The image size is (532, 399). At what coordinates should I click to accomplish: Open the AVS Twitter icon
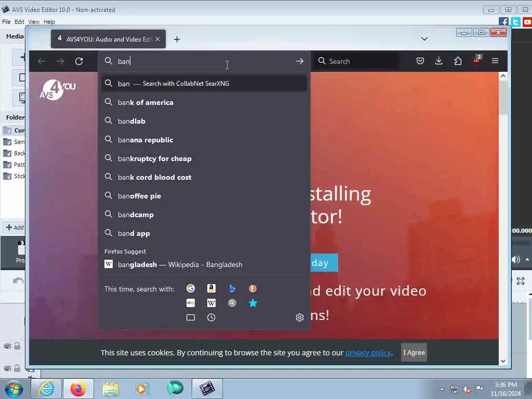point(515,22)
